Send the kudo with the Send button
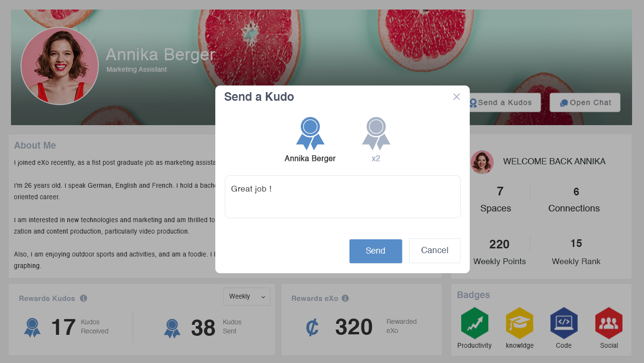This screenshot has width=644, height=363. [376, 251]
